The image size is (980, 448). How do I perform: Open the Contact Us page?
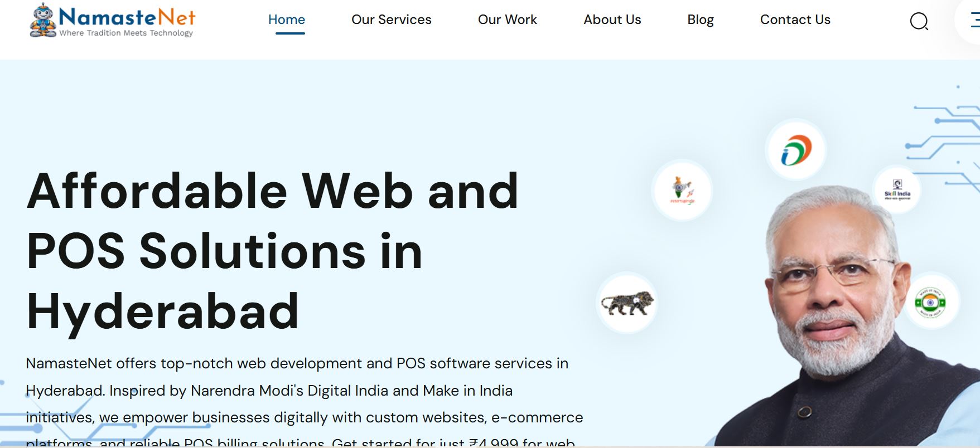795,20
